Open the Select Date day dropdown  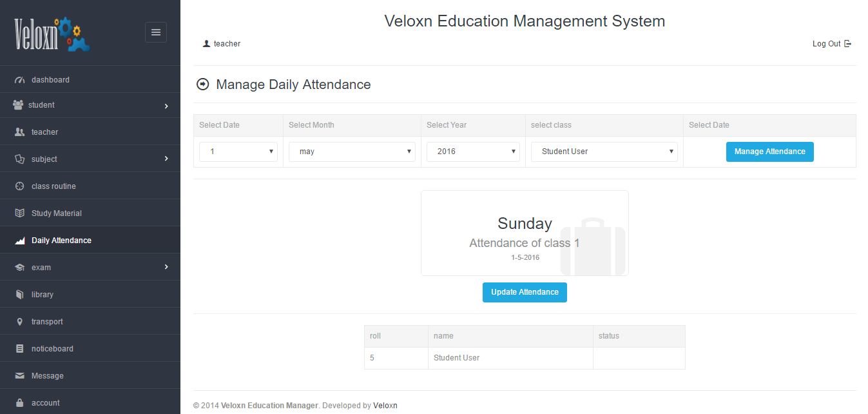click(238, 152)
